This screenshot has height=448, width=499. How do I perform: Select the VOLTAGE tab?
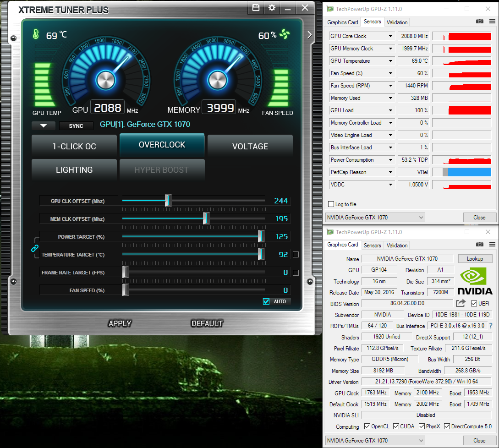[x=250, y=147]
